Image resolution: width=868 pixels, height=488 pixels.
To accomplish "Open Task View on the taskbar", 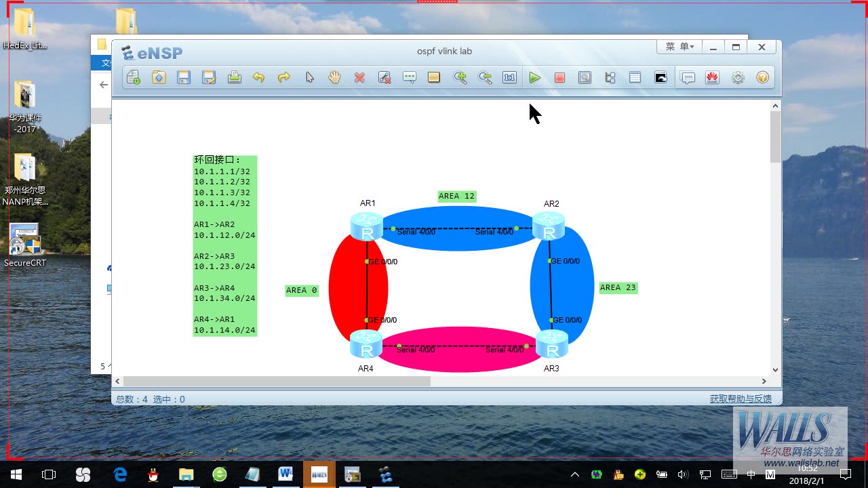I will point(49,474).
